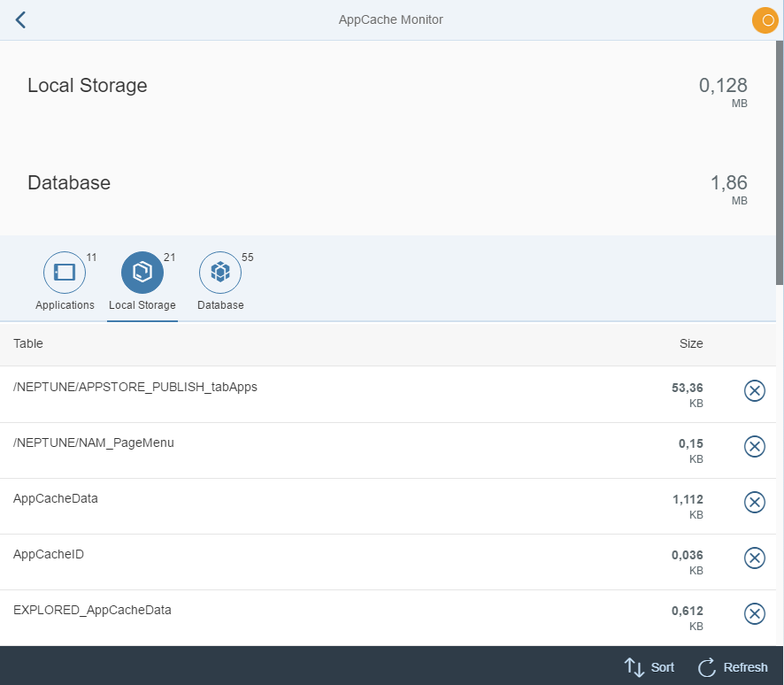Remove the EXPLORED_AppCacheData row

[x=754, y=613]
